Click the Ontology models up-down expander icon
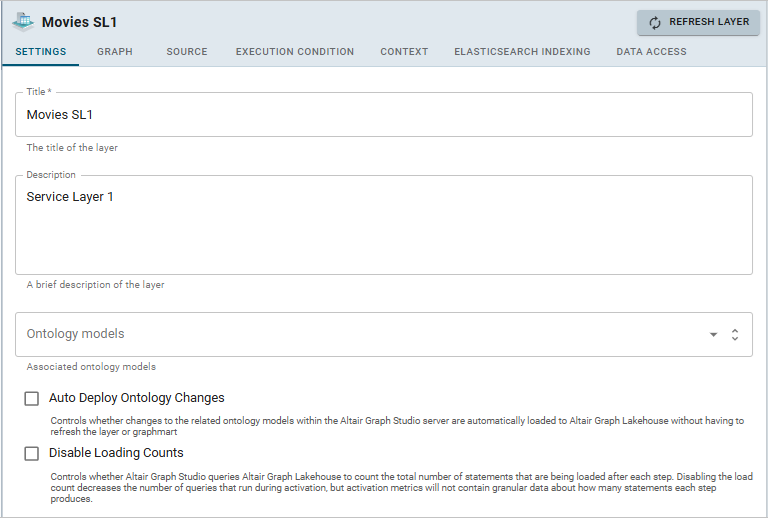Image resolution: width=768 pixels, height=518 pixels. pos(735,335)
